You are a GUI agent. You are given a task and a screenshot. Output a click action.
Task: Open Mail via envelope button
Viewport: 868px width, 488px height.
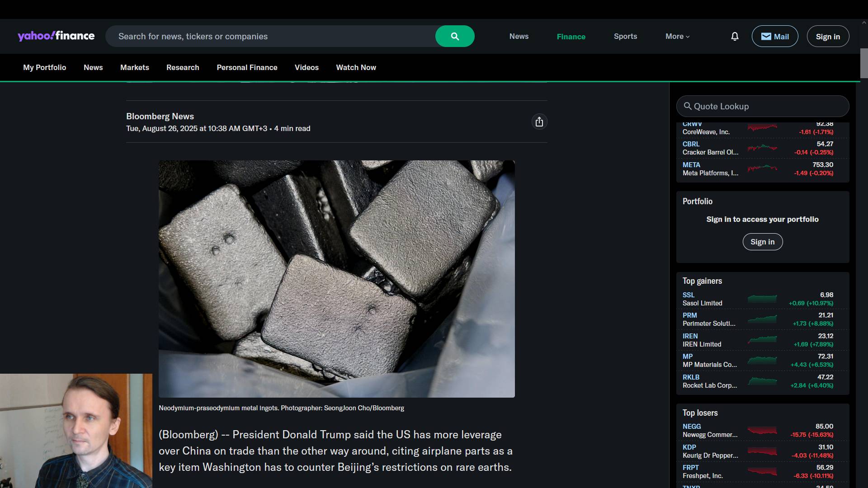pos(774,36)
